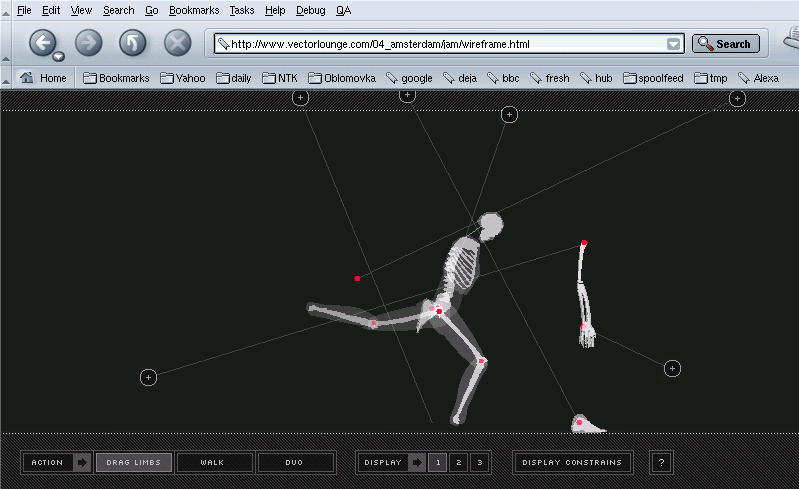Open the View menu
The image size is (799, 489).
pos(81,10)
